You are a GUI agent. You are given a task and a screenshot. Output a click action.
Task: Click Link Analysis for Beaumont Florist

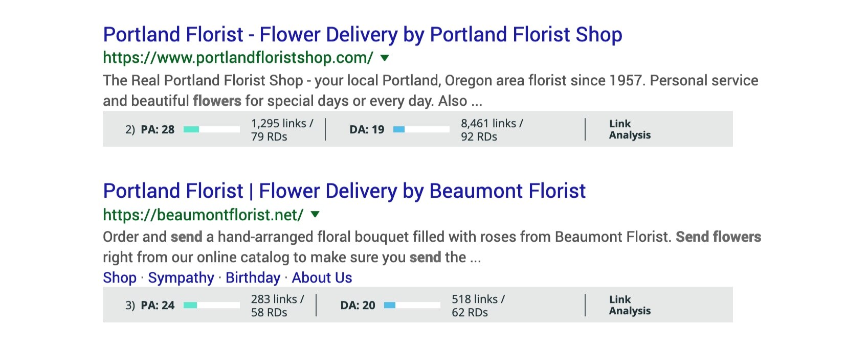click(630, 305)
